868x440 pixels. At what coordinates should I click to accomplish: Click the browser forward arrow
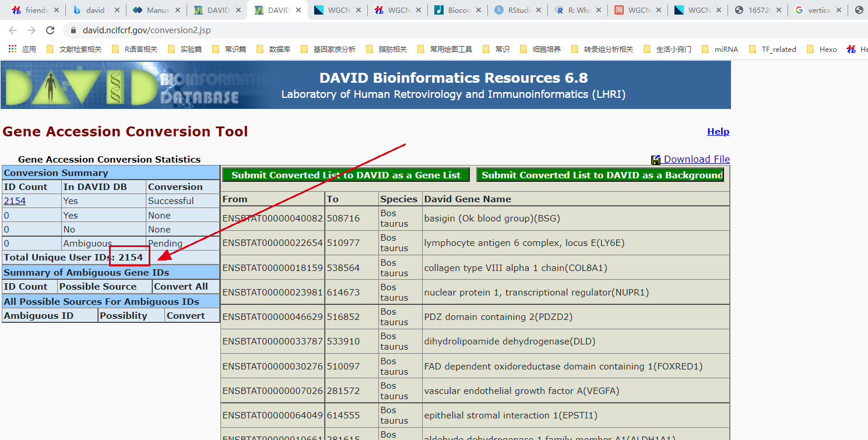click(x=31, y=30)
